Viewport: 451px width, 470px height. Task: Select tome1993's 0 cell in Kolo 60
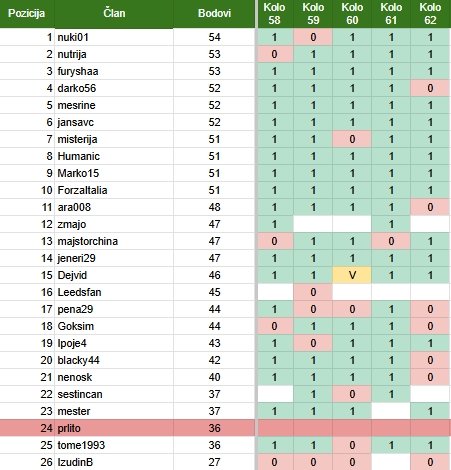point(352,445)
